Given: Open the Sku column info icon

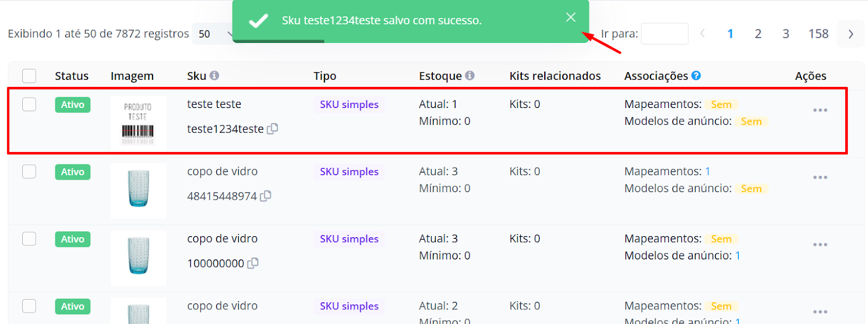Looking at the screenshot, I should (x=214, y=75).
